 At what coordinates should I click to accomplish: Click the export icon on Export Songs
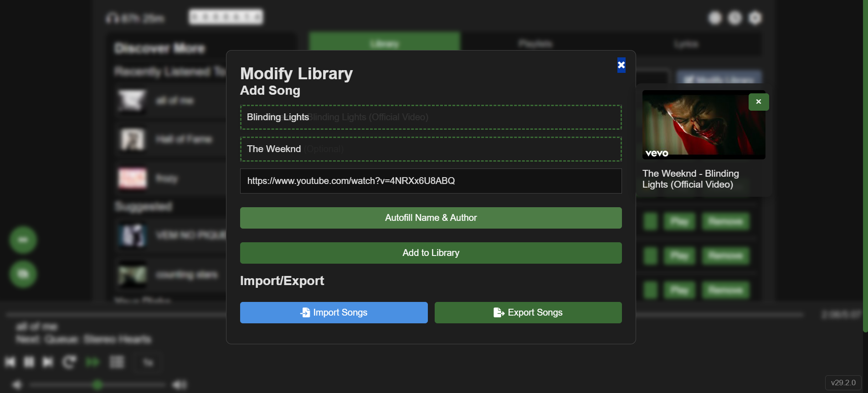click(499, 312)
